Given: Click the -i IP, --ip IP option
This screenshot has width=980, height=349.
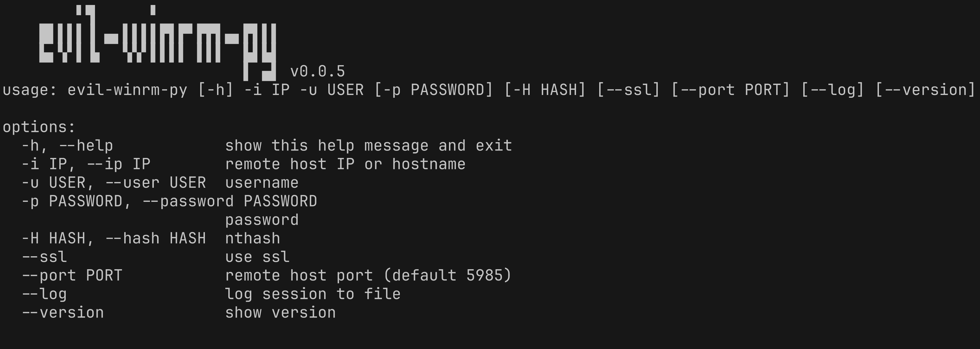Looking at the screenshot, I should tap(86, 164).
